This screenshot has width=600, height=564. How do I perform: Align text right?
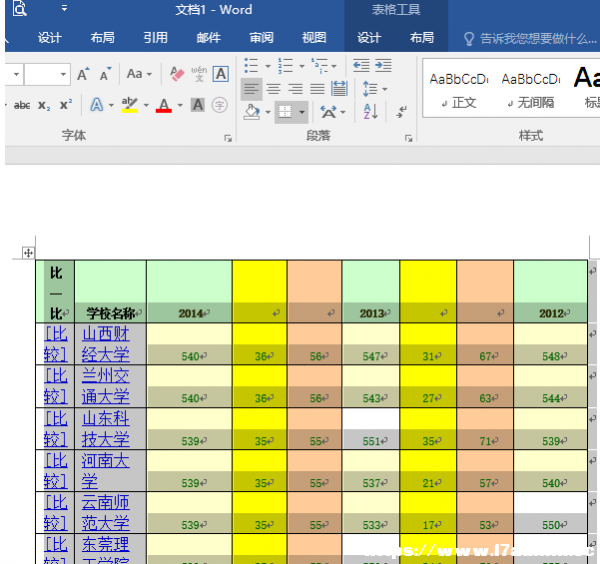point(295,89)
